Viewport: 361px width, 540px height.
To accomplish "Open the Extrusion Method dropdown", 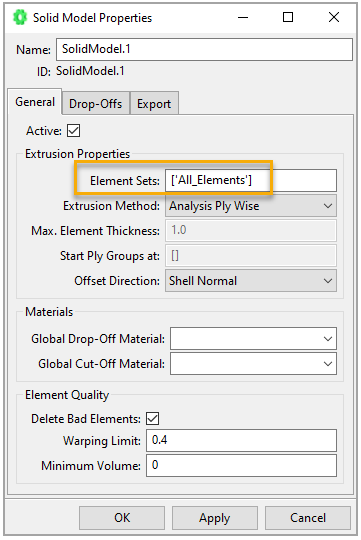I will 251,206.
